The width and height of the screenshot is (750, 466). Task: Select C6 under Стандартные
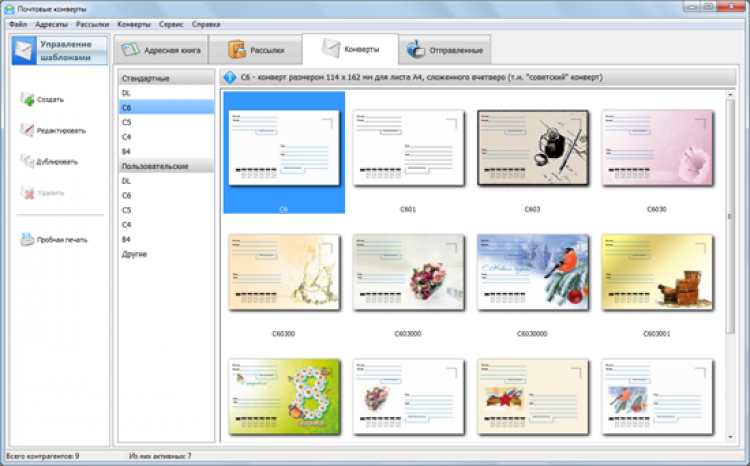[x=166, y=107]
